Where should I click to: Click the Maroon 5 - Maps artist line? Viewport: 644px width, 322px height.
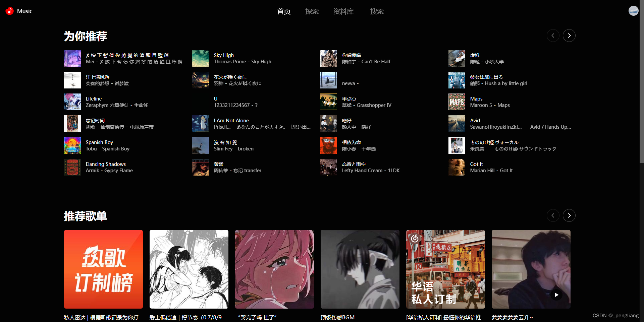490,105
